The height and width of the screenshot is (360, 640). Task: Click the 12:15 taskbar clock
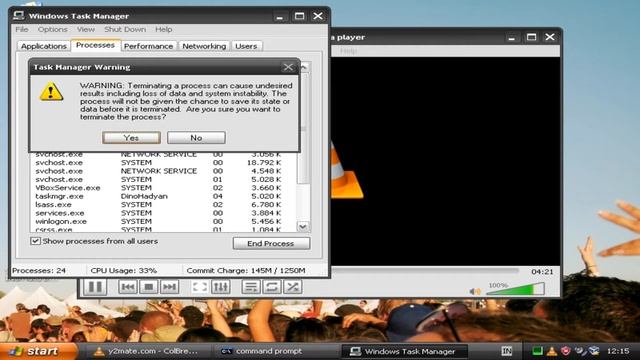[x=618, y=351]
